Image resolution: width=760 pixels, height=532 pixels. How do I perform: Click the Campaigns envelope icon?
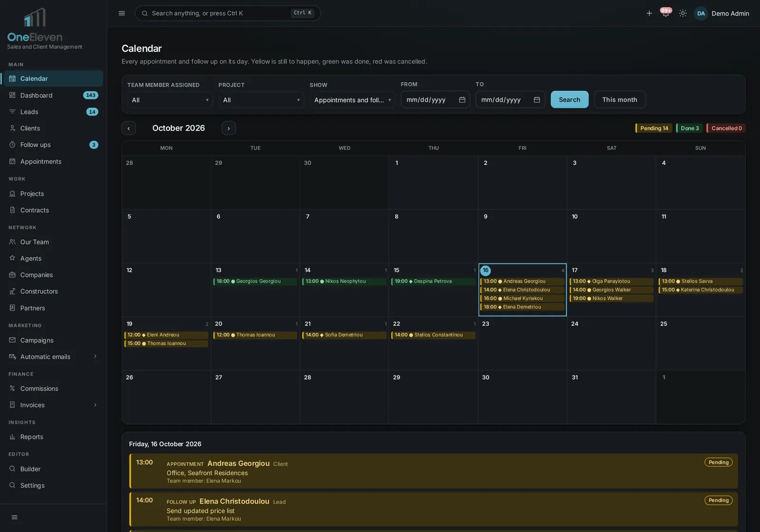[12, 340]
